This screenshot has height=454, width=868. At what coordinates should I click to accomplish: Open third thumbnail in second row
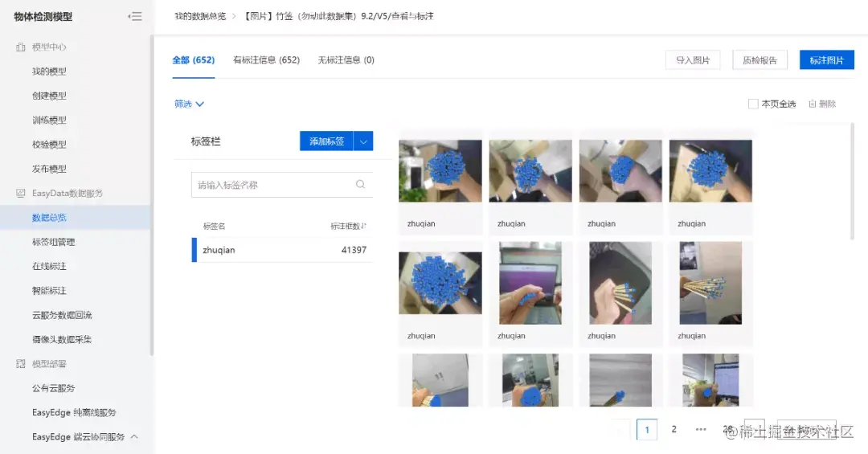[620, 283]
